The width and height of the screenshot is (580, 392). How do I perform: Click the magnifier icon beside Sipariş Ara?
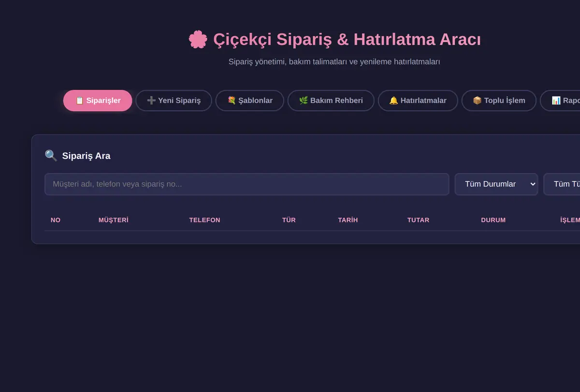[51, 156]
